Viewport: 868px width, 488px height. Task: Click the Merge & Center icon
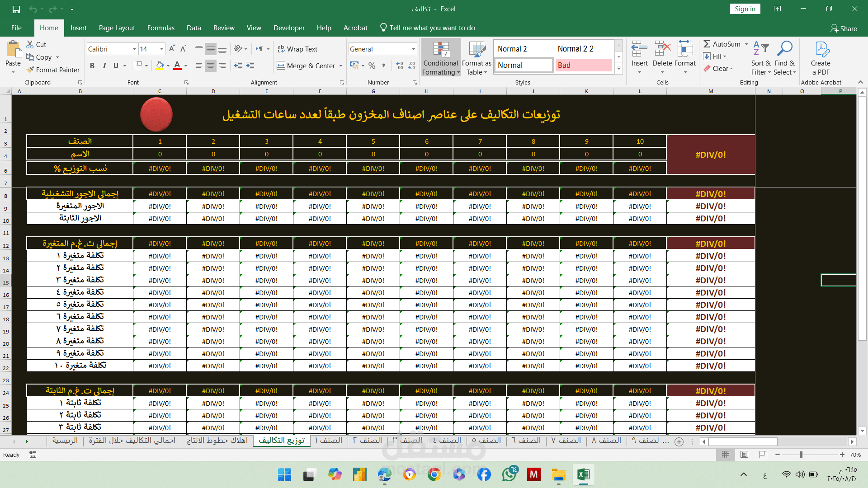(x=281, y=66)
